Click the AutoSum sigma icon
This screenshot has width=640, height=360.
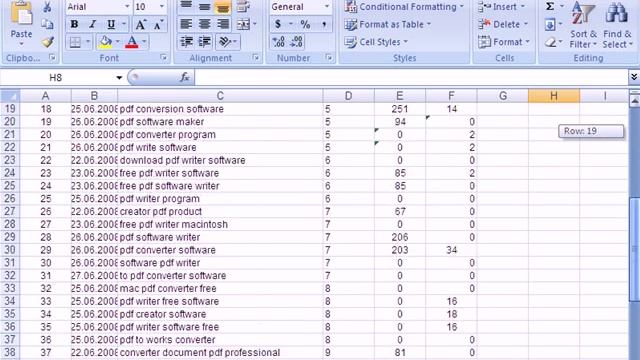click(x=550, y=7)
